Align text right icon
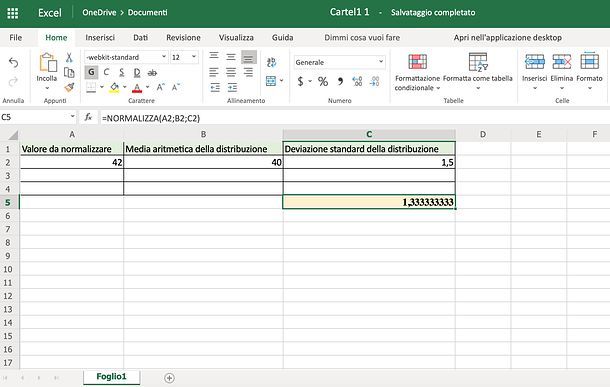The width and height of the screenshot is (610, 387). [248, 72]
